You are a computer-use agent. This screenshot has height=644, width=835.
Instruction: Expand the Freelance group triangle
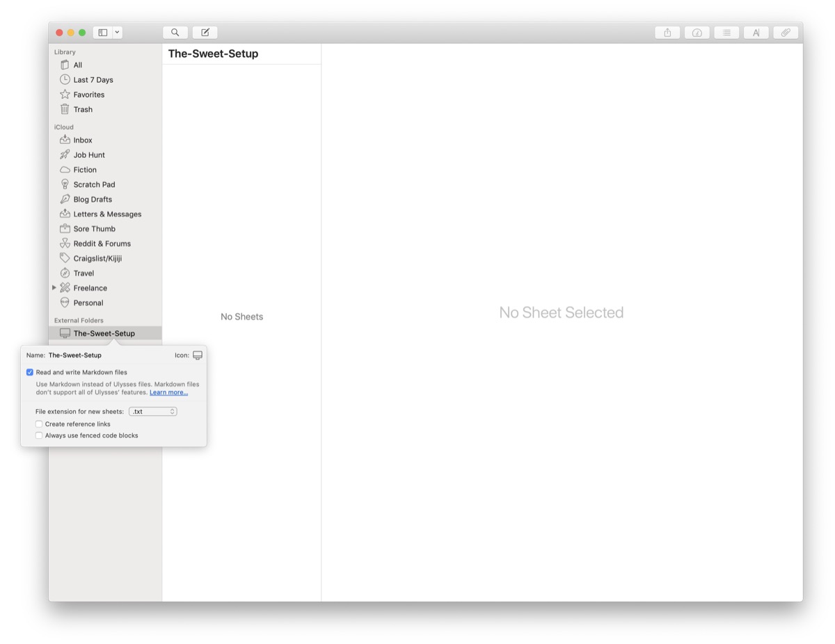click(x=54, y=287)
